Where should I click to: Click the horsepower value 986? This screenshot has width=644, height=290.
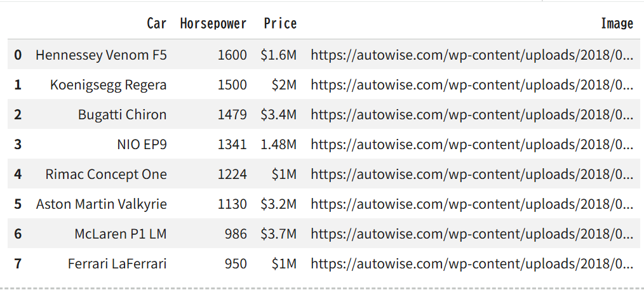(236, 234)
